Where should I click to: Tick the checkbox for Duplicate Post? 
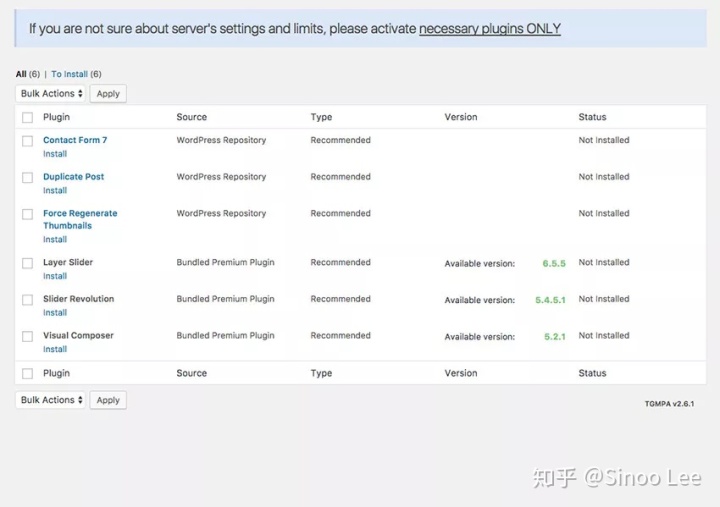point(28,178)
